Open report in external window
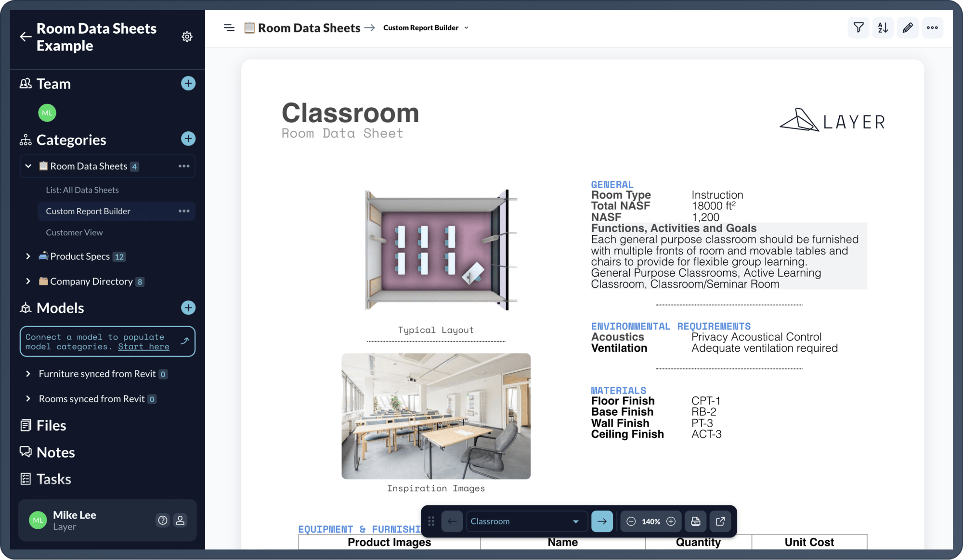Viewport: 963px width, 560px height. click(720, 521)
